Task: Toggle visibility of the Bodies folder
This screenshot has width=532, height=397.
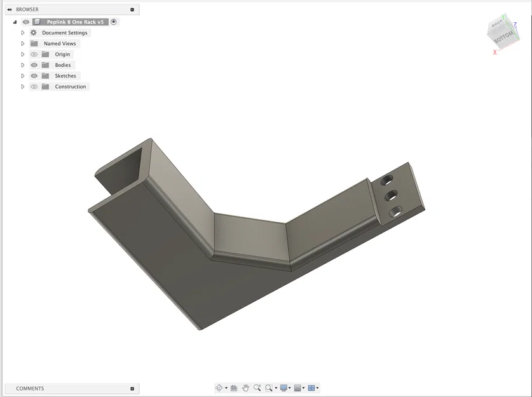Action: click(34, 65)
